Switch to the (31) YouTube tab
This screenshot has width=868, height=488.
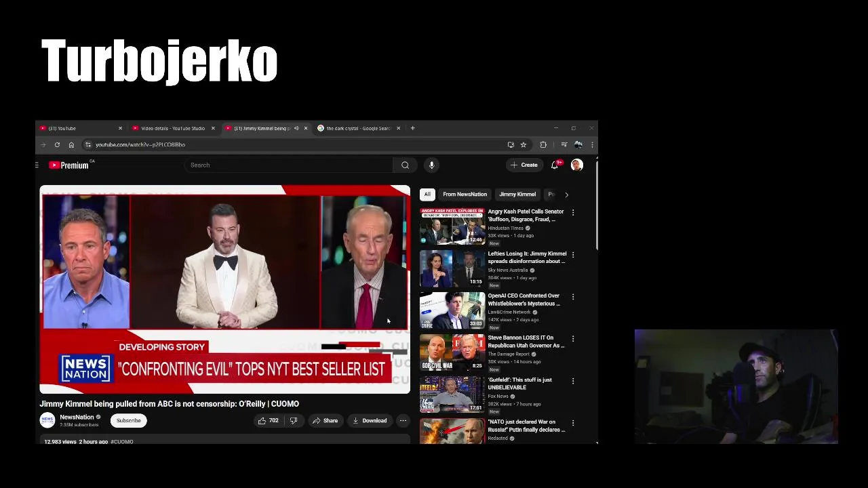(82, 128)
